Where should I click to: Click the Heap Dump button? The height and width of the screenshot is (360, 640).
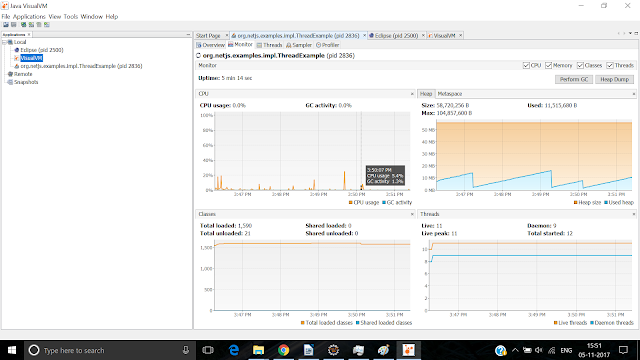pos(614,79)
